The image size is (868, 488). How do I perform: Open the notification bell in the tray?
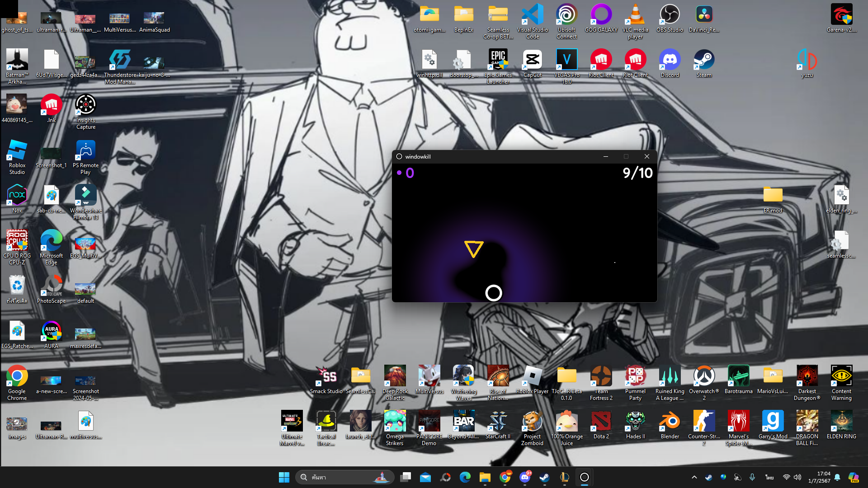(x=837, y=477)
